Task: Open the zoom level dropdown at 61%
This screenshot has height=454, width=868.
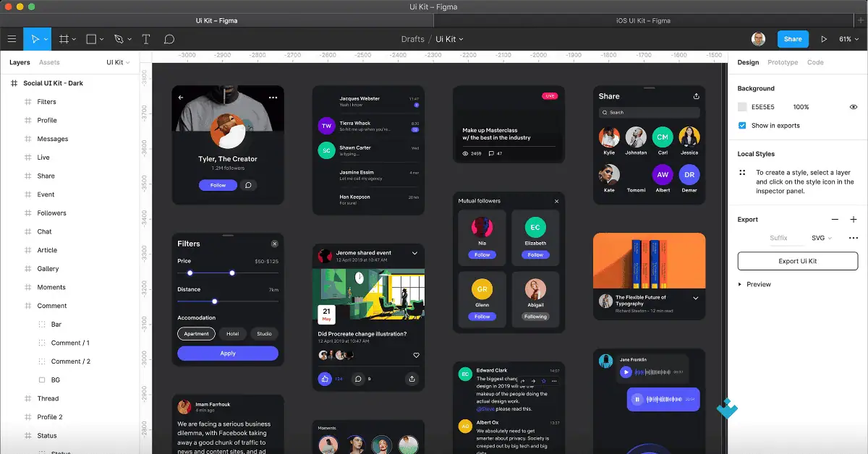Action: click(x=848, y=38)
